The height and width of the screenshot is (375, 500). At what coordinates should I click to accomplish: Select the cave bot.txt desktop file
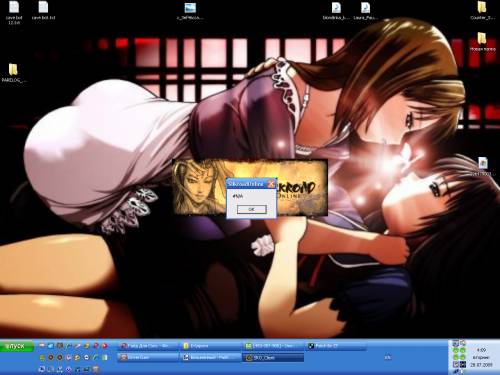(x=43, y=11)
